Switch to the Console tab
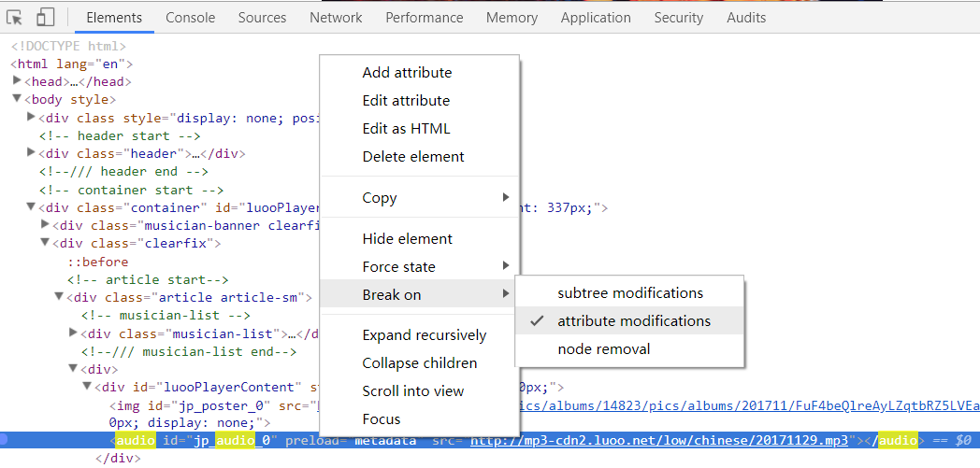The width and height of the screenshot is (980, 468). [x=190, y=18]
